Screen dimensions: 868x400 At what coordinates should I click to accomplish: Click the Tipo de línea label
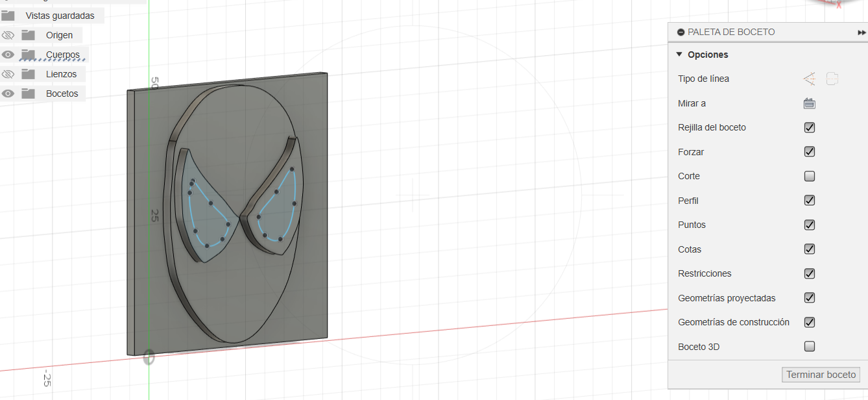703,79
